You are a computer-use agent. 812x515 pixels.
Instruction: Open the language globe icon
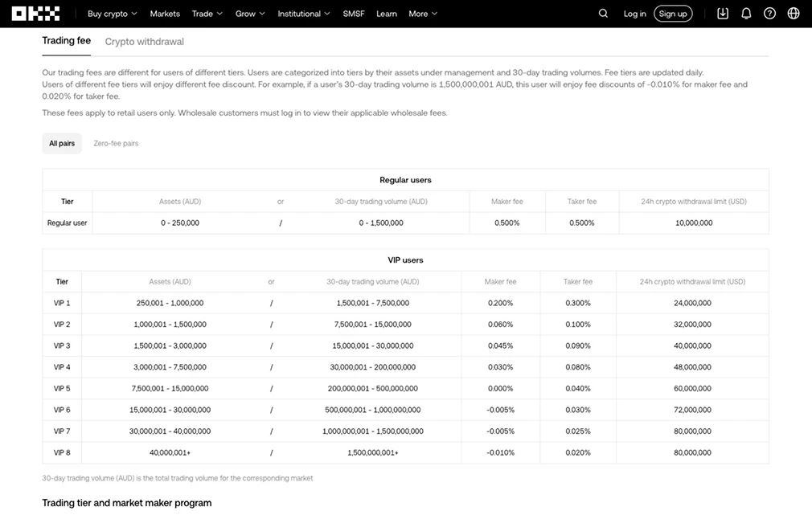(794, 14)
